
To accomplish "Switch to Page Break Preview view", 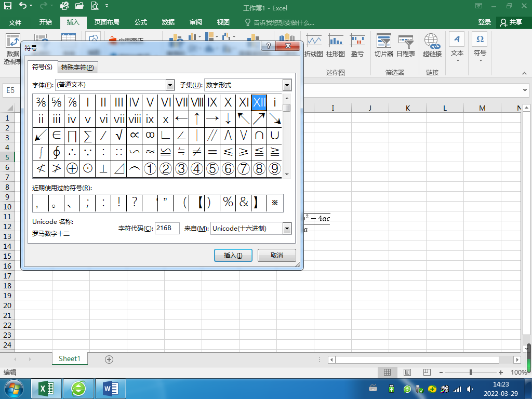I will click(427, 373).
